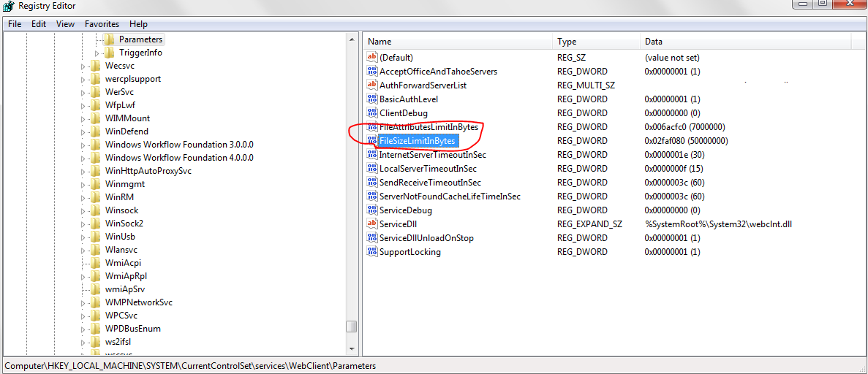Click the FileSizeLimitInBytes DWORD icon
This screenshot has height=374, width=868.
372,141
